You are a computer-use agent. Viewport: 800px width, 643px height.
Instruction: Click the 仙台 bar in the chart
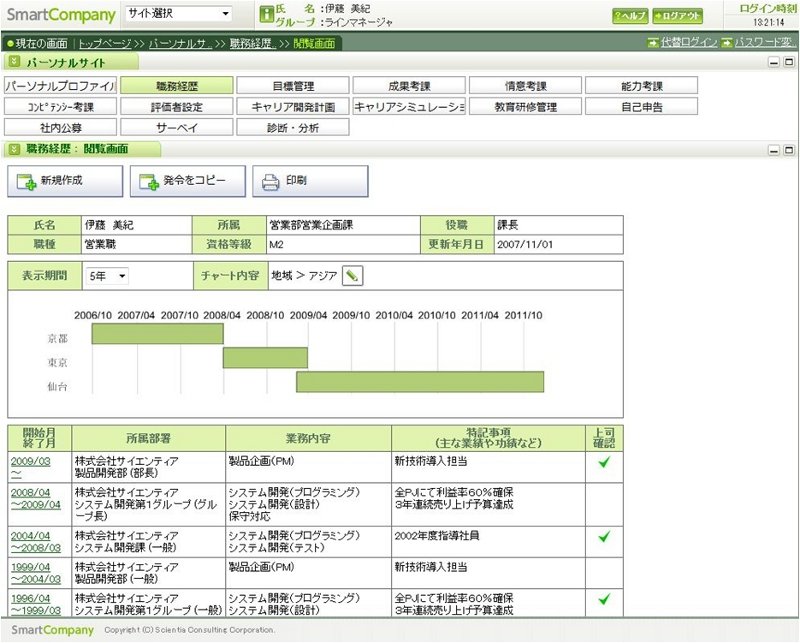tap(420, 382)
